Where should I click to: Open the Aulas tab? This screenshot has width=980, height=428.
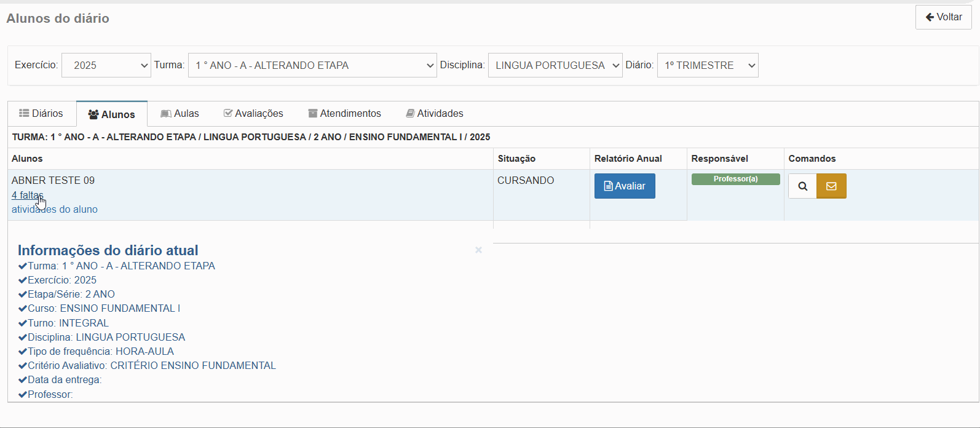[180, 113]
